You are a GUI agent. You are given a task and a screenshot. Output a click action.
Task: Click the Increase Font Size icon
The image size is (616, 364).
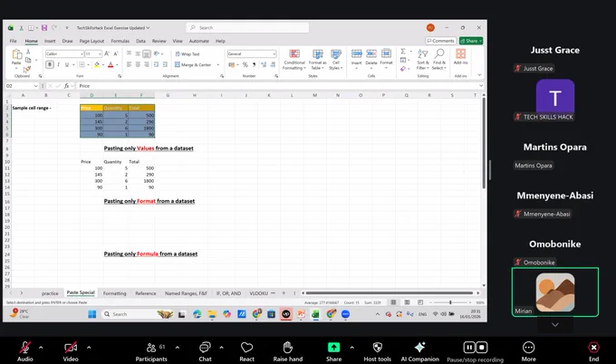(107, 53)
